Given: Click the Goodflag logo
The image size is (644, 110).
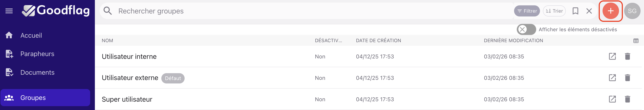Looking at the screenshot, I should click(56, 11).
